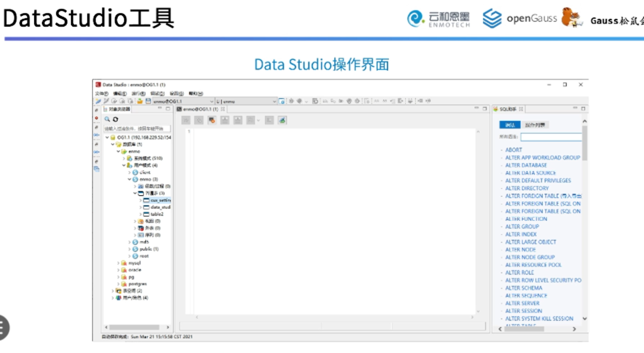Click the SQL terminal icon beside enmo dropdown

click(x=282, y=101)
